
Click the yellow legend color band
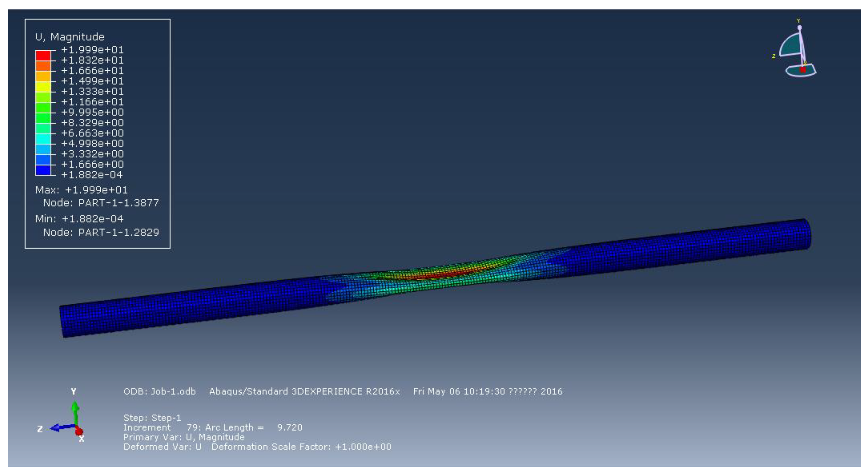coord(43,87)
